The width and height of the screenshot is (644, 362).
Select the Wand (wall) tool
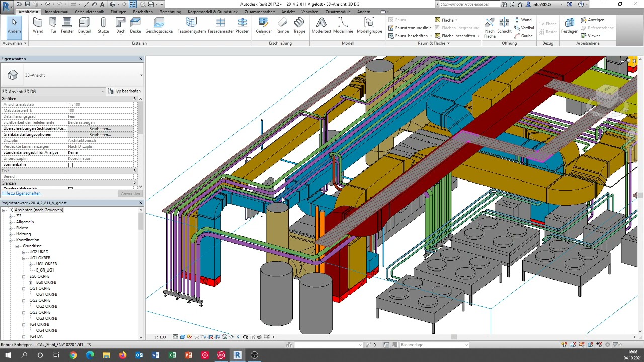pos(38,25)
